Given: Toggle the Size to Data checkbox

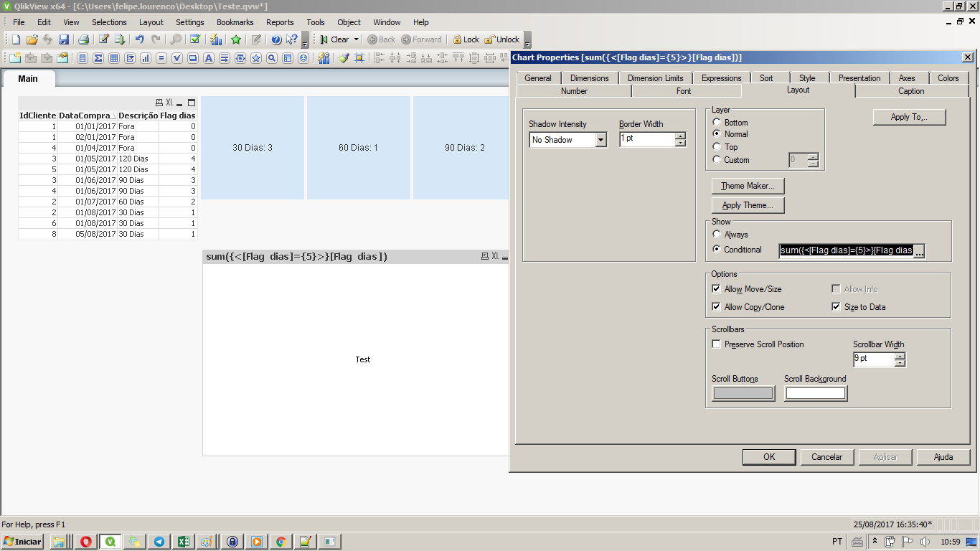Looking at the screenshot, I should pos(836,306).
